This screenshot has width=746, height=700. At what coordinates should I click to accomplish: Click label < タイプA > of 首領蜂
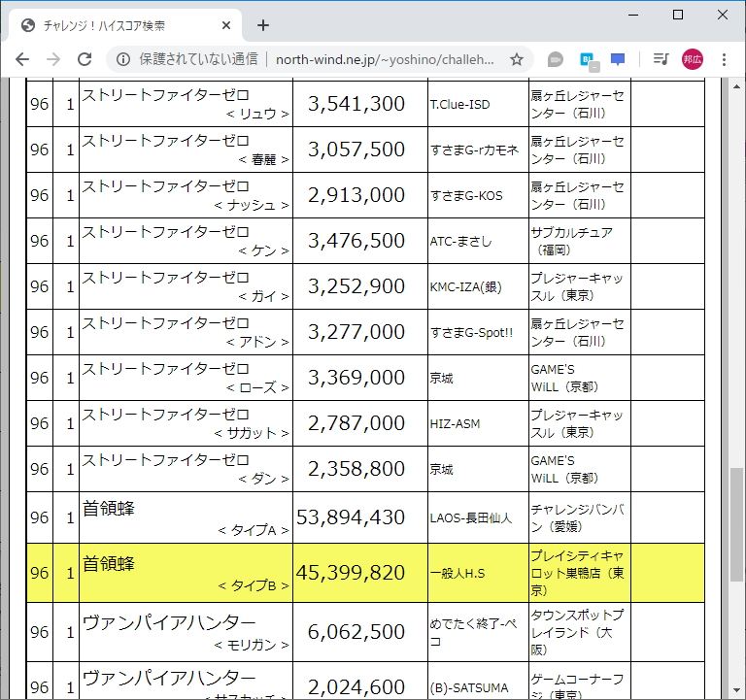tap(254, 531)
